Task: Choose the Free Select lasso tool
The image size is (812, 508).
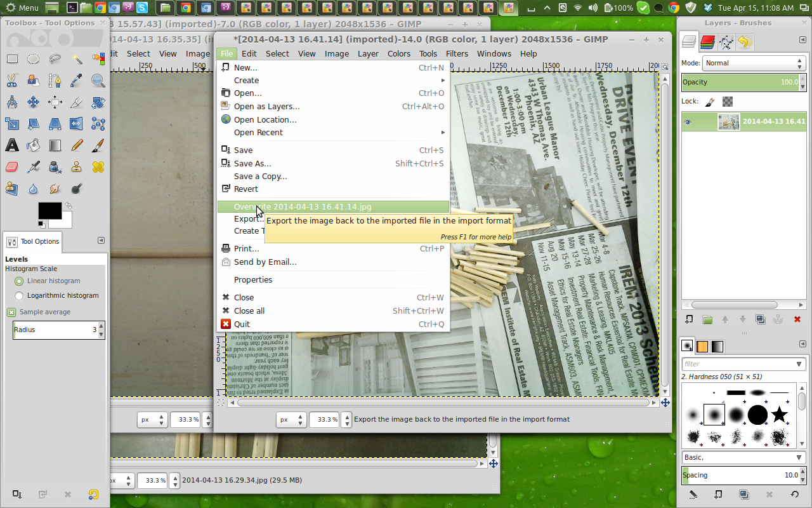Action: coord(55,59)
